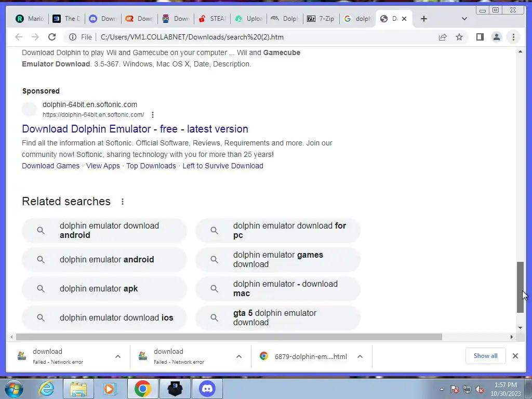The image size is (532, 399).
Task: Reload the current page
Action: coord(52,37)
